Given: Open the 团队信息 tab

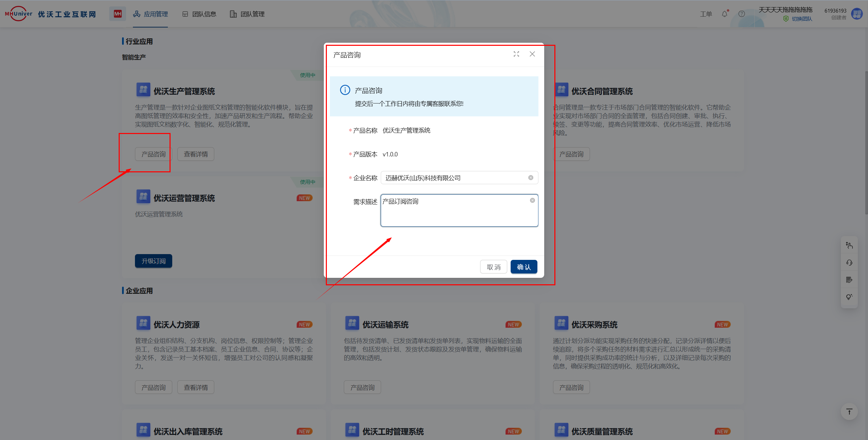Looking at the screenshot, I should tap(199, 14).
